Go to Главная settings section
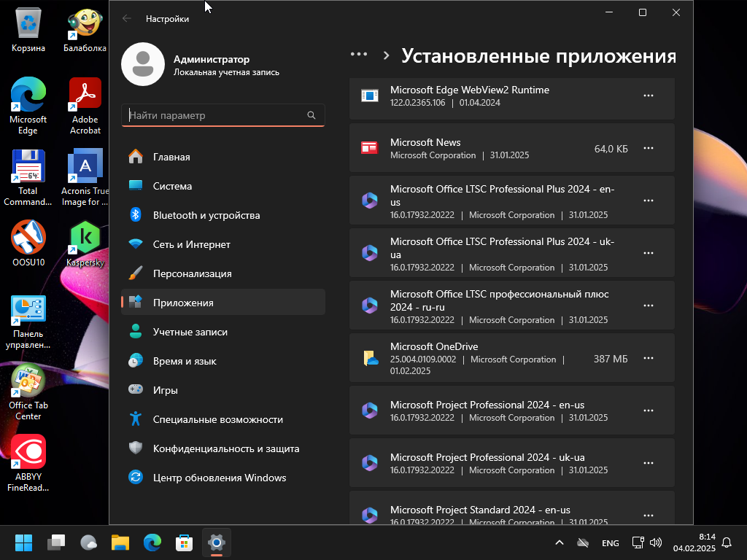Viewport: 747px width, 560px height. 223,157
